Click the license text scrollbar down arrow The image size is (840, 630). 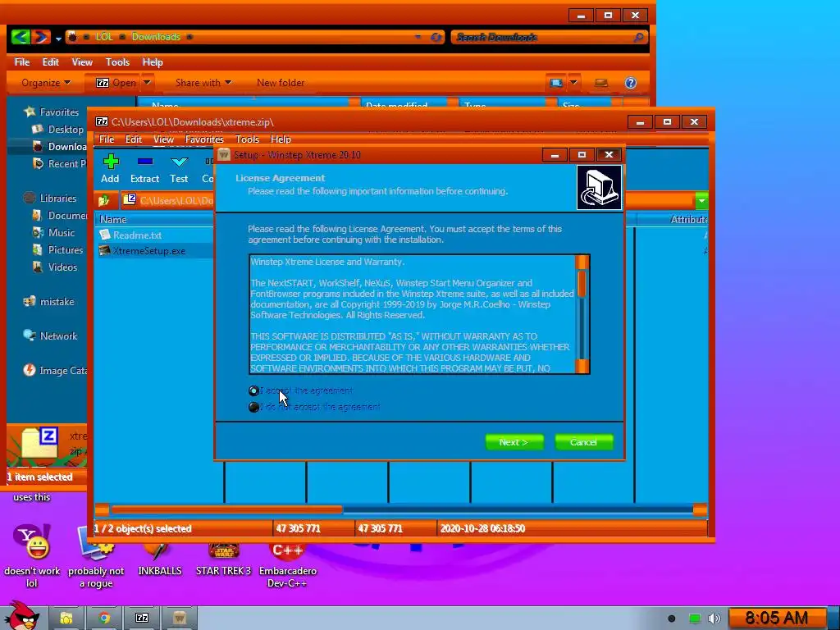point(582,367)
